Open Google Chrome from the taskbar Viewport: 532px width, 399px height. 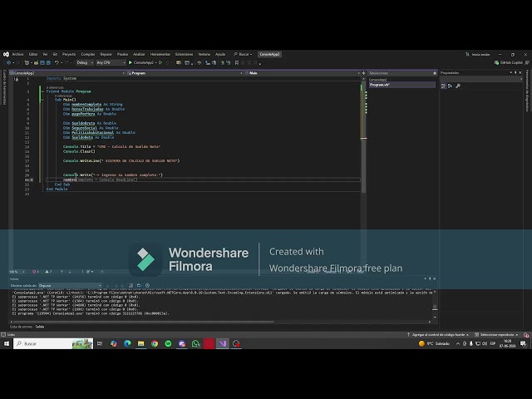(155, 343)
